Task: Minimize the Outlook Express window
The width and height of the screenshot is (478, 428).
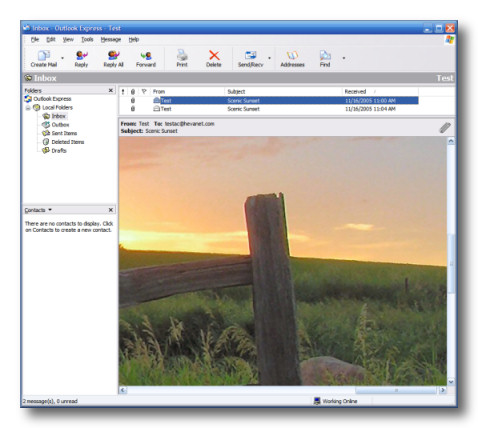Action: [x=428, y=28]
